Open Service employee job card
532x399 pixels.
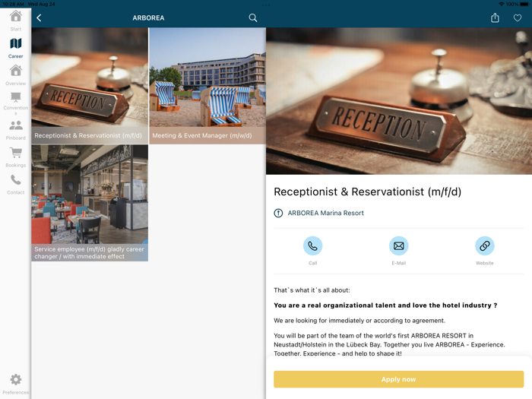click(x=90, y=203)
